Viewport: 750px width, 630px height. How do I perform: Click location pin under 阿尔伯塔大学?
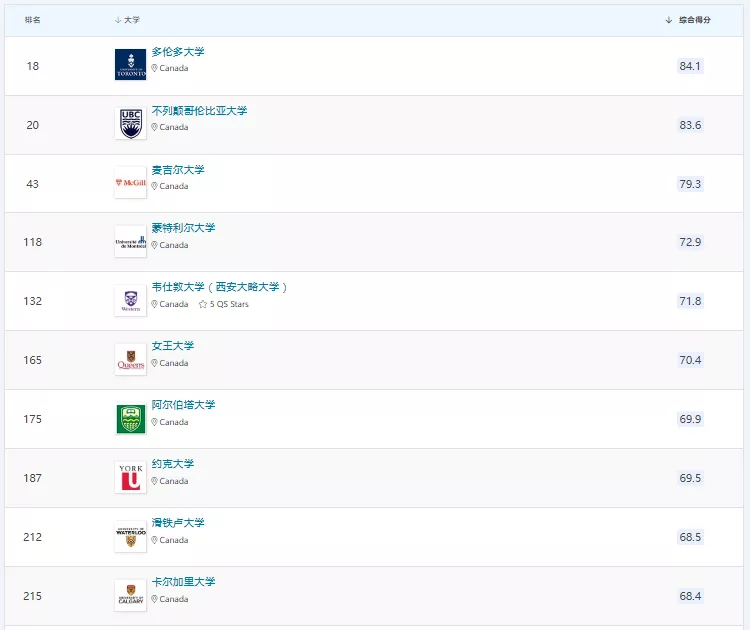pos(154,422)
